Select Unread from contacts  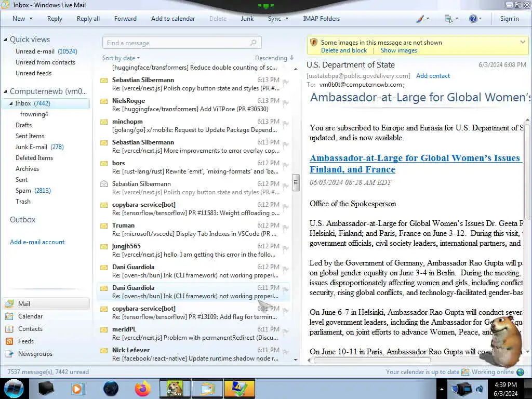pyautogui.click(x=45, y=62)
